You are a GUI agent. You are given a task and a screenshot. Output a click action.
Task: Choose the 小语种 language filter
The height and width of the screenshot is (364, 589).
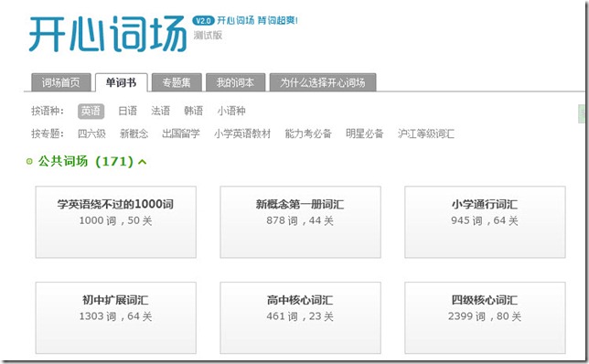(x=231, y=111)
